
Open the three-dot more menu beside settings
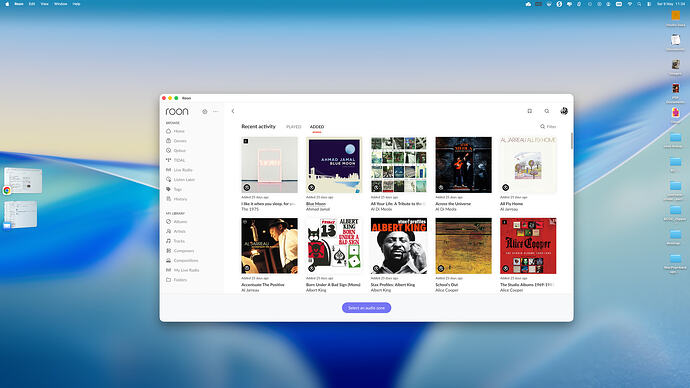point(216,112)
